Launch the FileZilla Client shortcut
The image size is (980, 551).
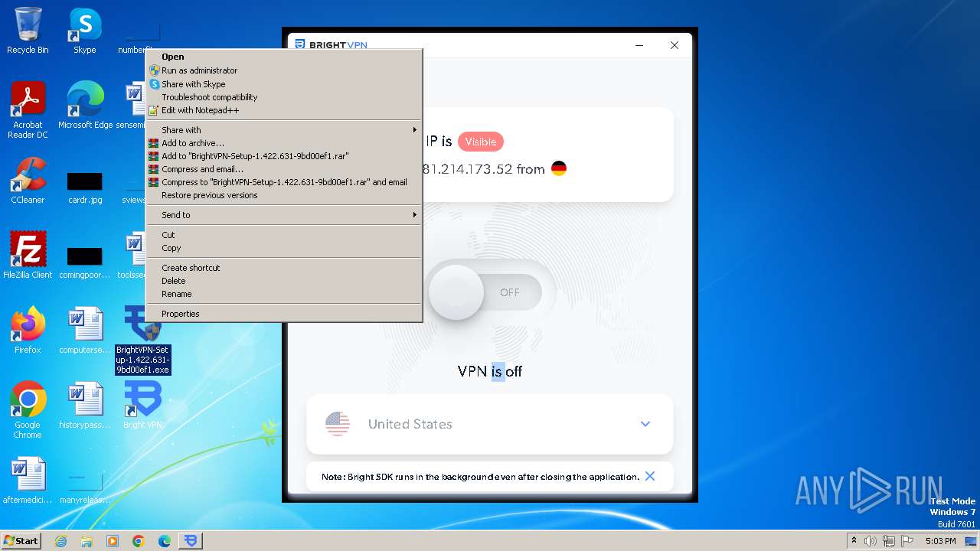click(x=28, y=256)
